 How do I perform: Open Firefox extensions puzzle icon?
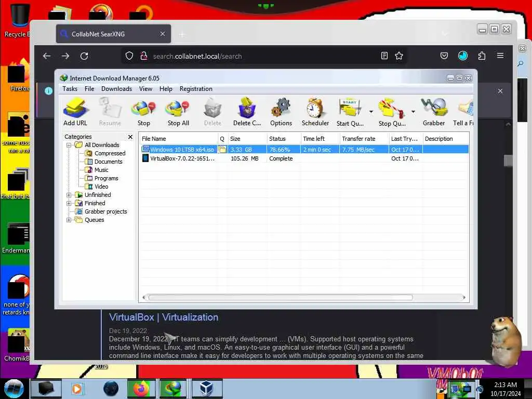coord(482,56)
